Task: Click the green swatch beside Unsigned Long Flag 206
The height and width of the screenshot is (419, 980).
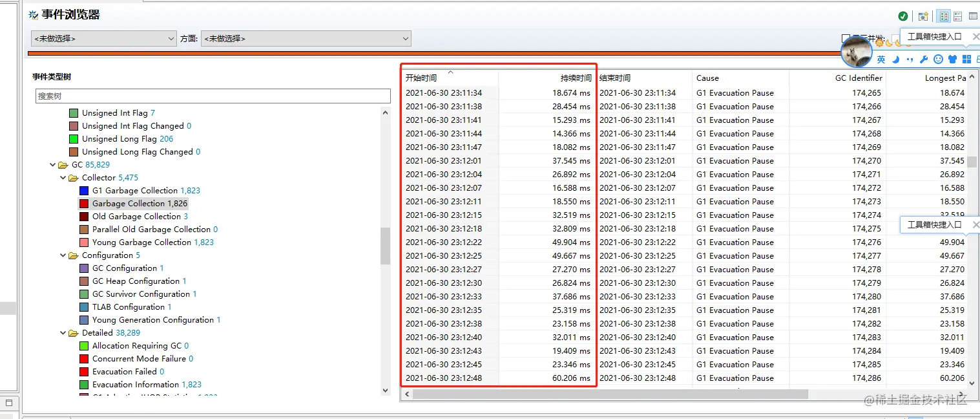Action: (74, 139)
